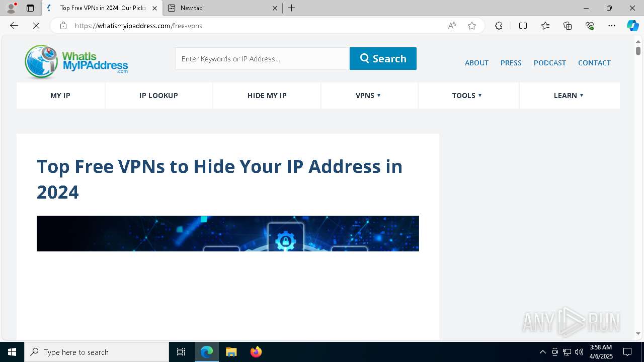Screen dimensions: 644x362
Task: Switch to the Top Free VPNs tab
Action: pyautogui.click(x=102, y=8)
